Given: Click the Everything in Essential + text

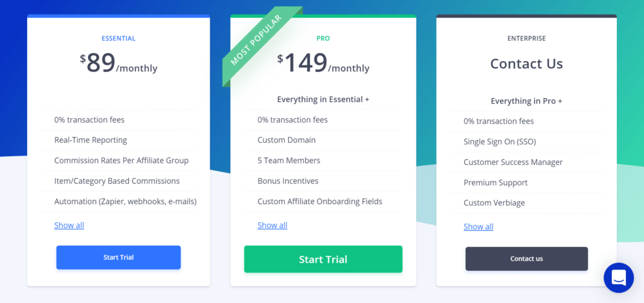Looking at the screenshot, I should (x=323, y=99).
